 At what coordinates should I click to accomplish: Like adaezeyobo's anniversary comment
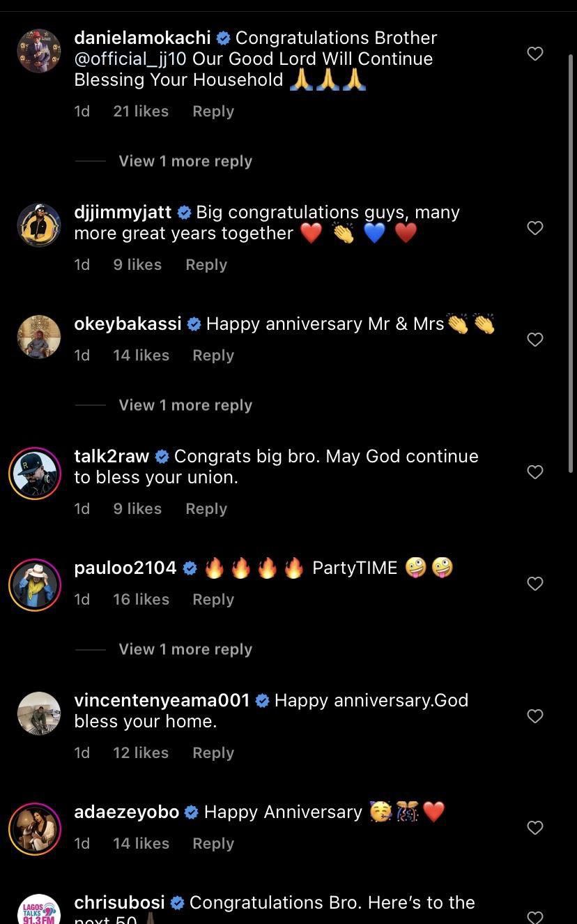coord(535,828)
